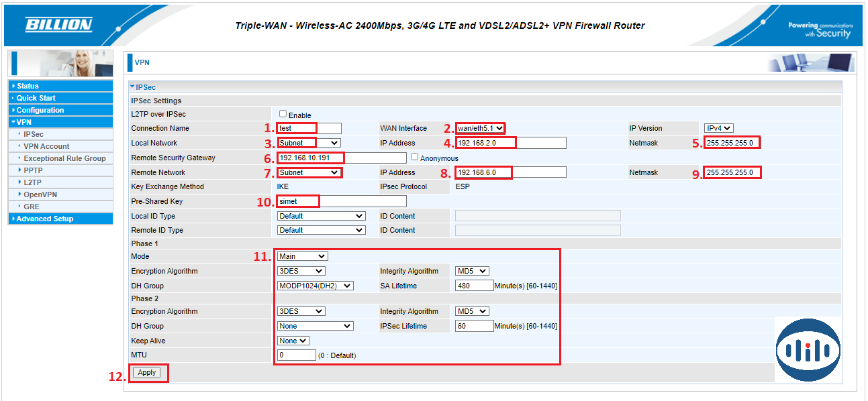This screenshot has height=401, width=868.
Task: Click the Billion logo in header
Action: tap(58, 25)
